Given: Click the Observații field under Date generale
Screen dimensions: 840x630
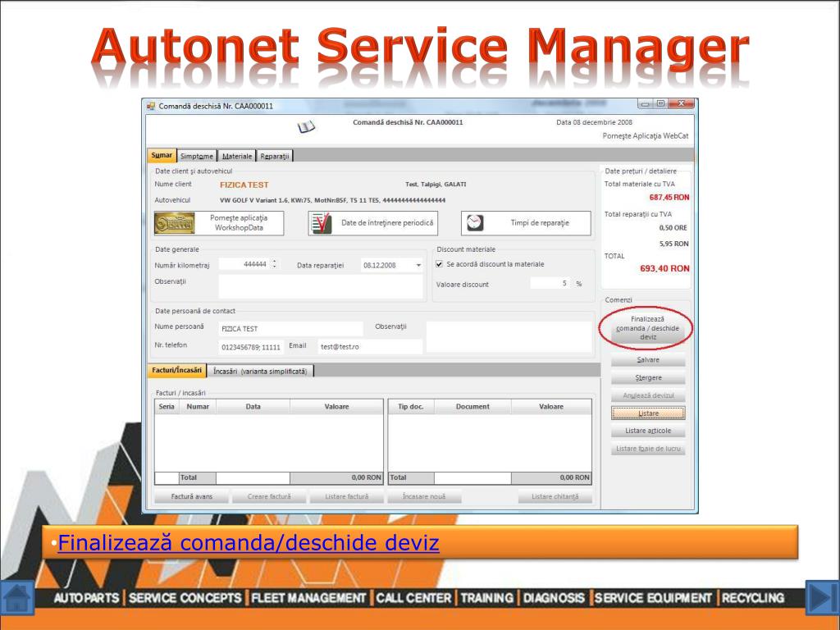Looking at the screenshot, I should 321,286.
